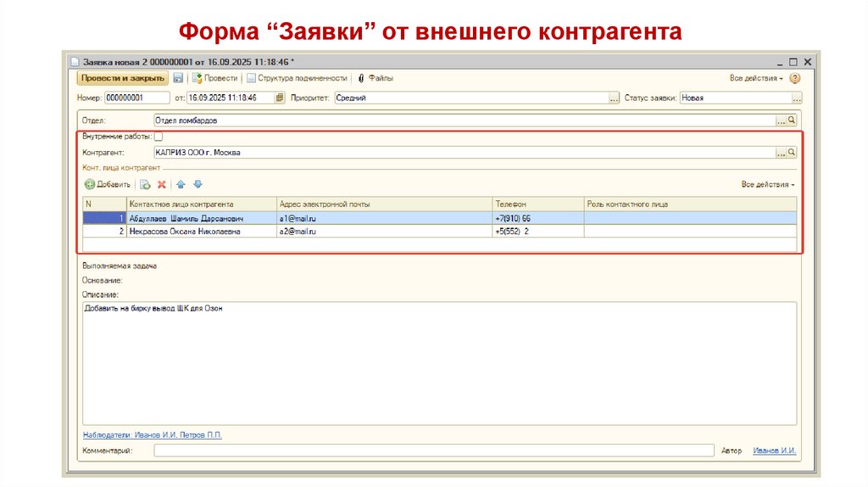Click the N column header
This screenshot has width=868, height=487.
(104, 204)
